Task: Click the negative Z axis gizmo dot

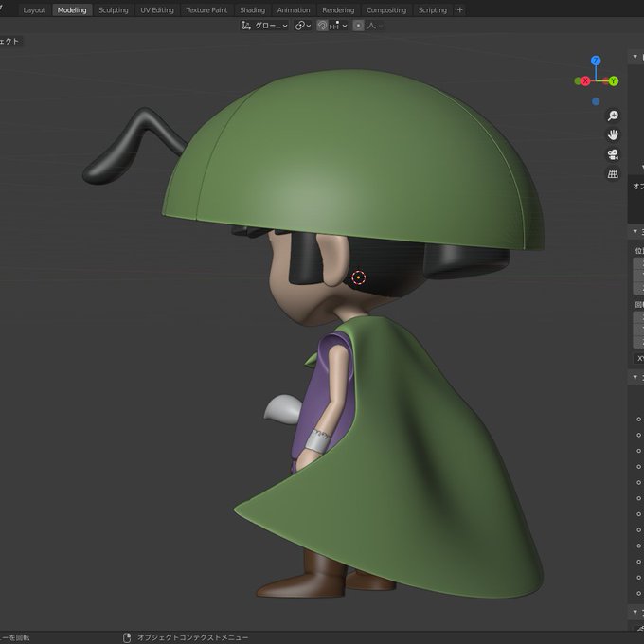Action: [x=596, y=101]
